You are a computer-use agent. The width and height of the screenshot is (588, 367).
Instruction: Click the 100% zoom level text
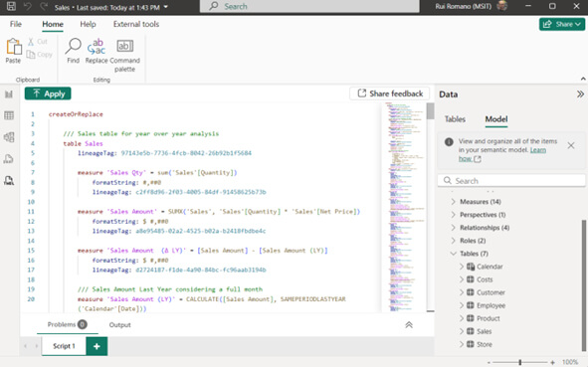pos(570,362)
